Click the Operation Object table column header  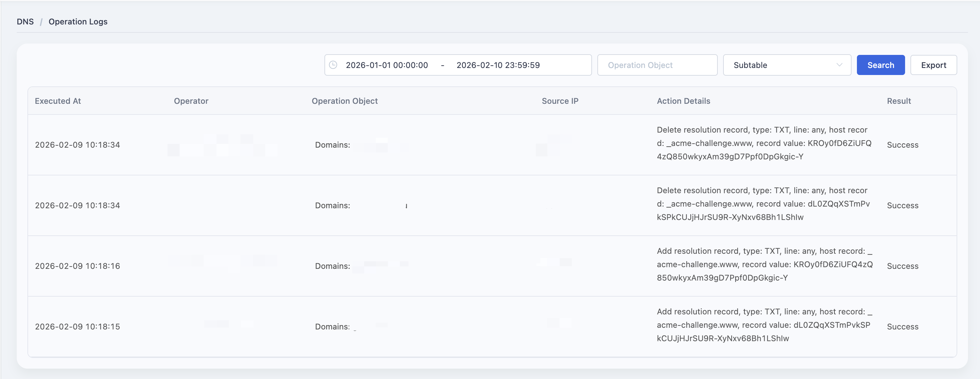coord(344,101)
